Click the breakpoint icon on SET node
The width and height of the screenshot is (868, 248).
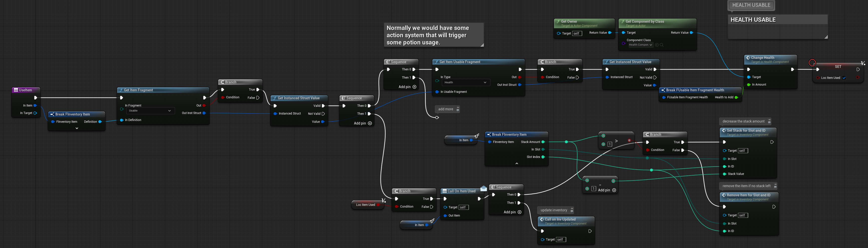[x=812, y=63]
